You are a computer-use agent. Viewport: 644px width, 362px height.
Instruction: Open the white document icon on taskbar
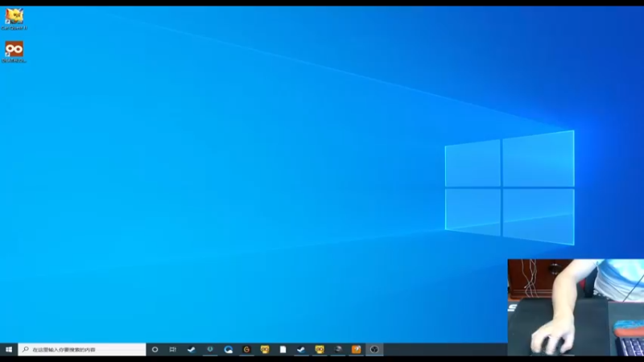[x=283, y=349]
